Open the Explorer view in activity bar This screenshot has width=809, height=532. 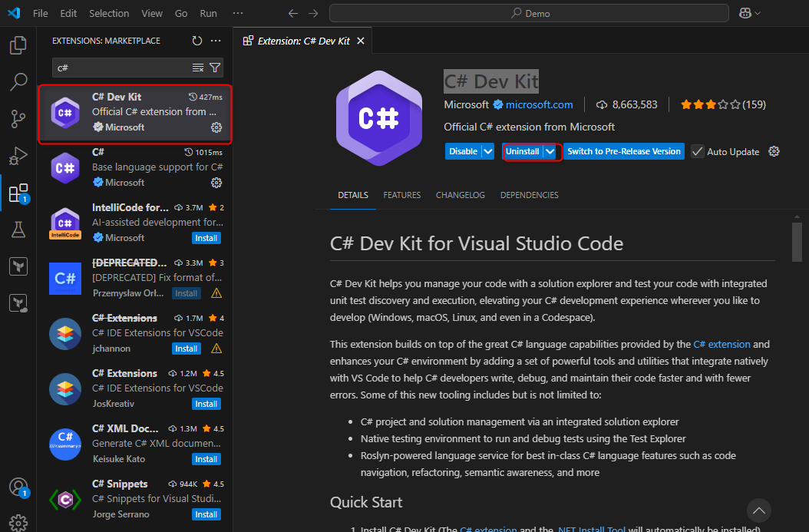point(18,45)
